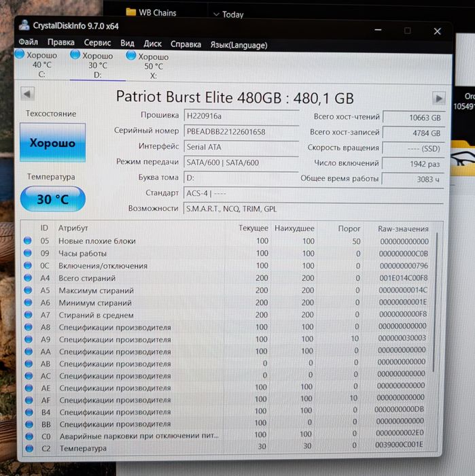This screenshot has height=476, width=475.
Task: Open the Язык(Language) menu
Action: [239, 46]
